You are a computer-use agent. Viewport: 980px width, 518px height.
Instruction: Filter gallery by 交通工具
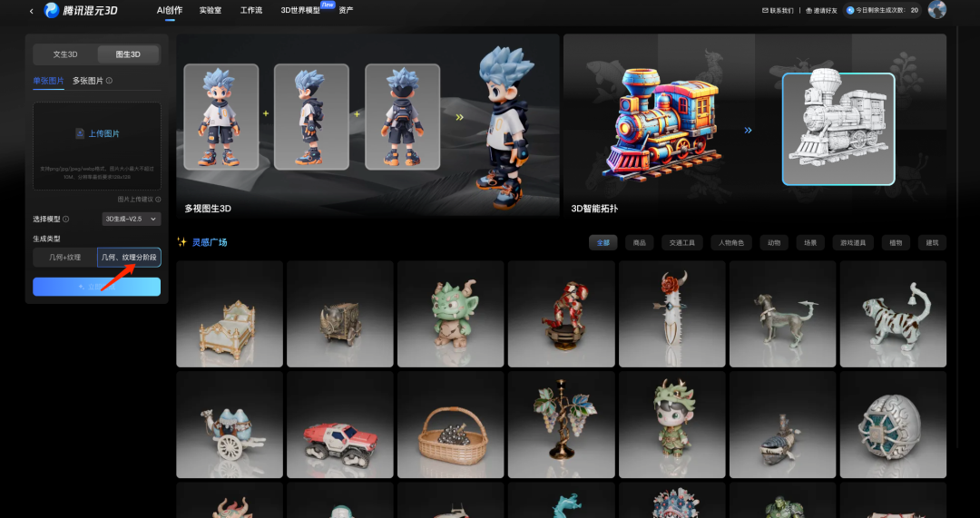click(681, 242)
